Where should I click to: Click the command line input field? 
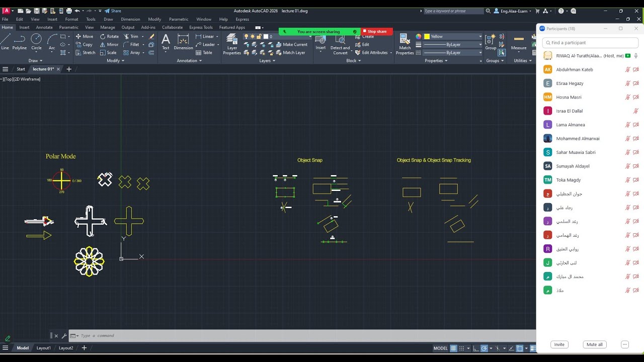tap(302, 336)
